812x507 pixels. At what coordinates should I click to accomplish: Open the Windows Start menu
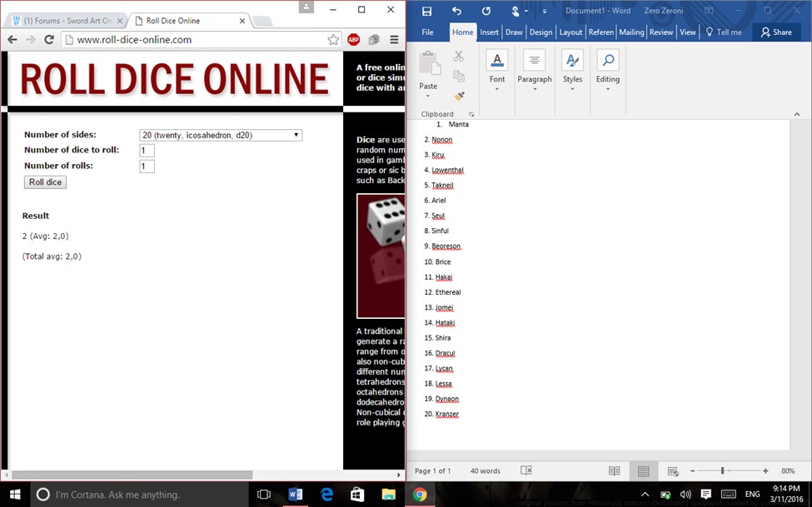tap(15, 495)
